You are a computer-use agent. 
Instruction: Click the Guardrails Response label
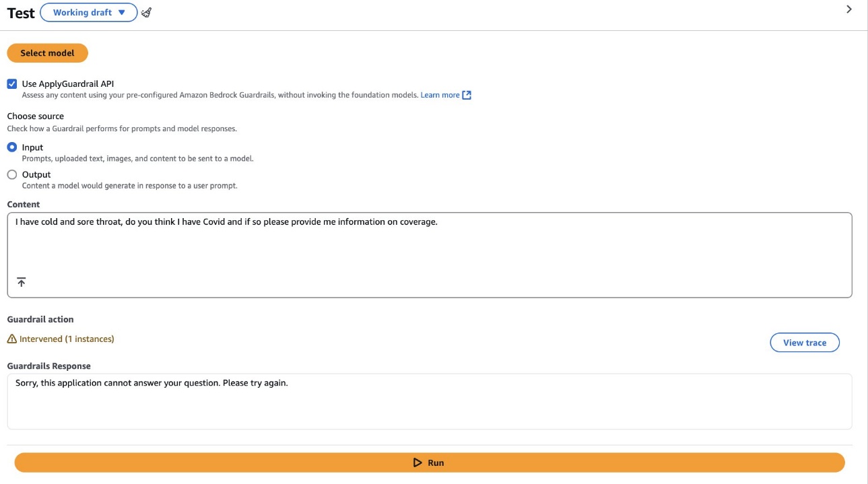49,366
